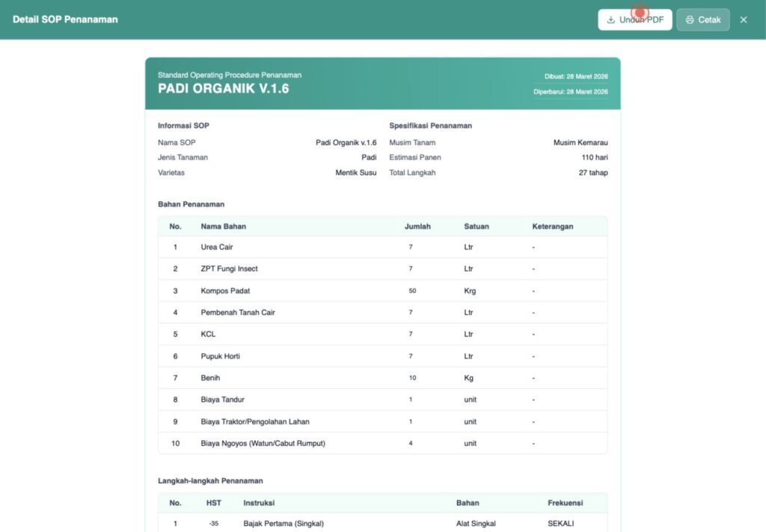
Task: Click the download icon in Unduh PDF
Action: point(610,20)
